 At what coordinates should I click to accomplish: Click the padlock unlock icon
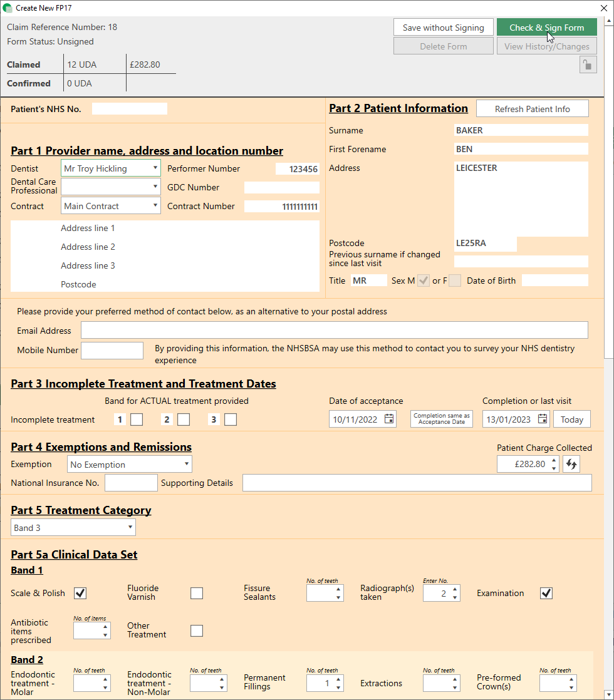point(588,65)
